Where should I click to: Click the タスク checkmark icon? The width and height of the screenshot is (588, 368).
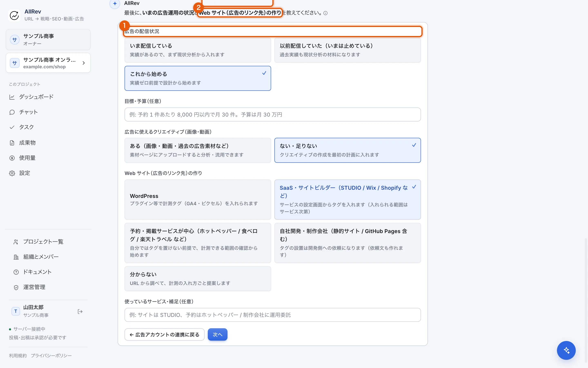coord(12,127)
